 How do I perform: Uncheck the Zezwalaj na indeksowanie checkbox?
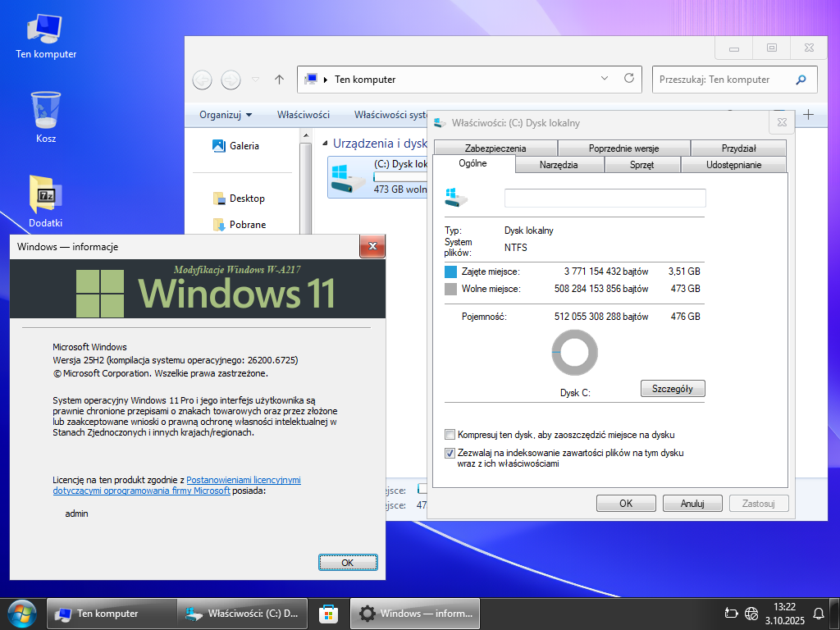[x=450, y=453]
